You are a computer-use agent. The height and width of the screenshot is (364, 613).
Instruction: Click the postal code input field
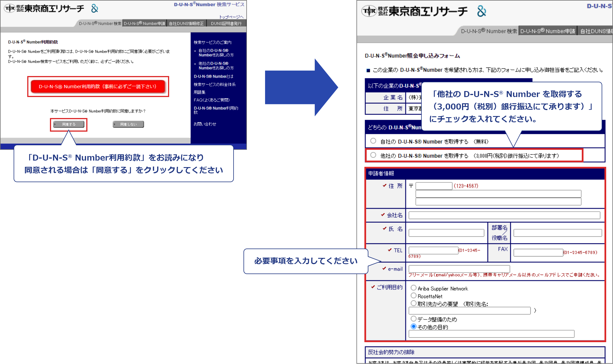[x=434, y=186]
